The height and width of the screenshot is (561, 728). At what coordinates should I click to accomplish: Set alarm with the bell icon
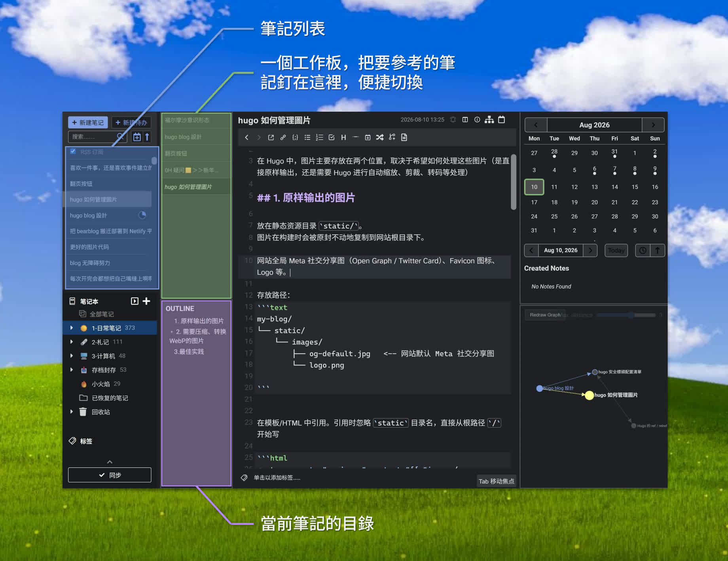point(453,120)
